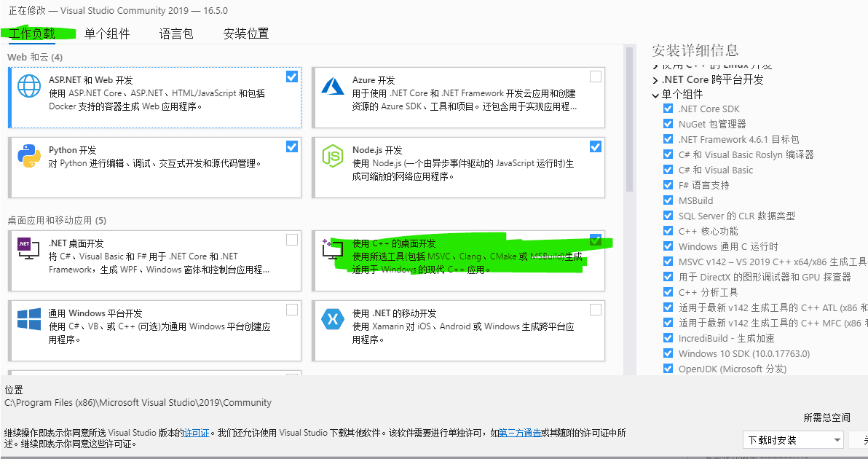
Task: Uncheck C++ 分析工具 component
Action: tap(668, 292)
